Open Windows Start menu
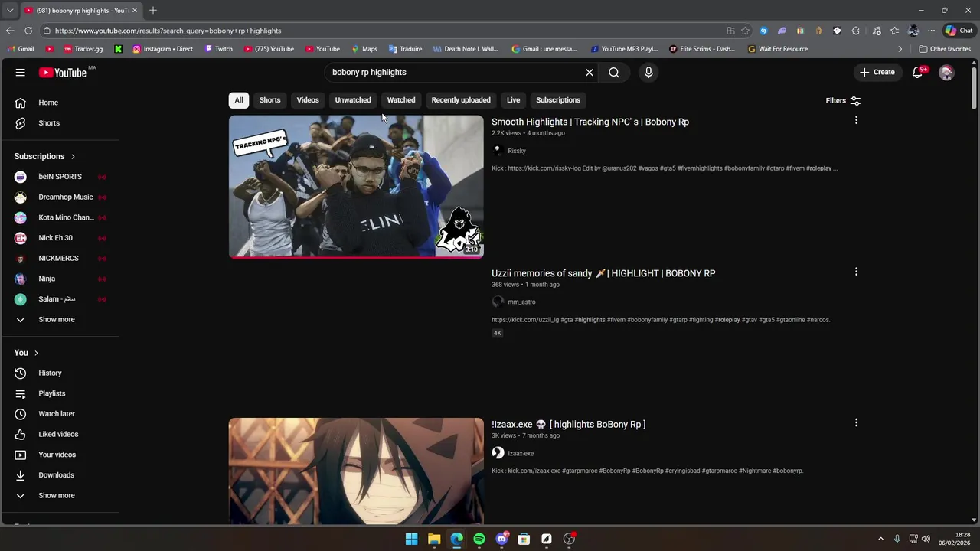 pos(411,539)
